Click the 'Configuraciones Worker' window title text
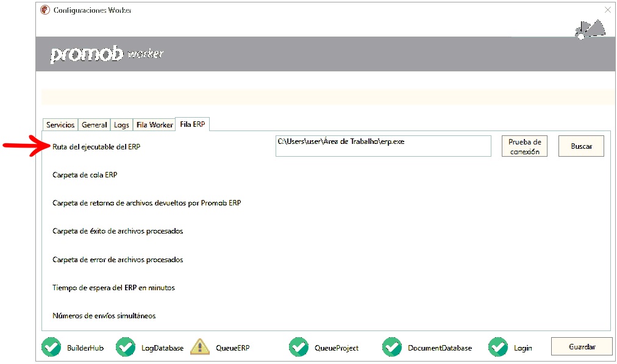This screenshot has height=364, width=617. point(93,10)
